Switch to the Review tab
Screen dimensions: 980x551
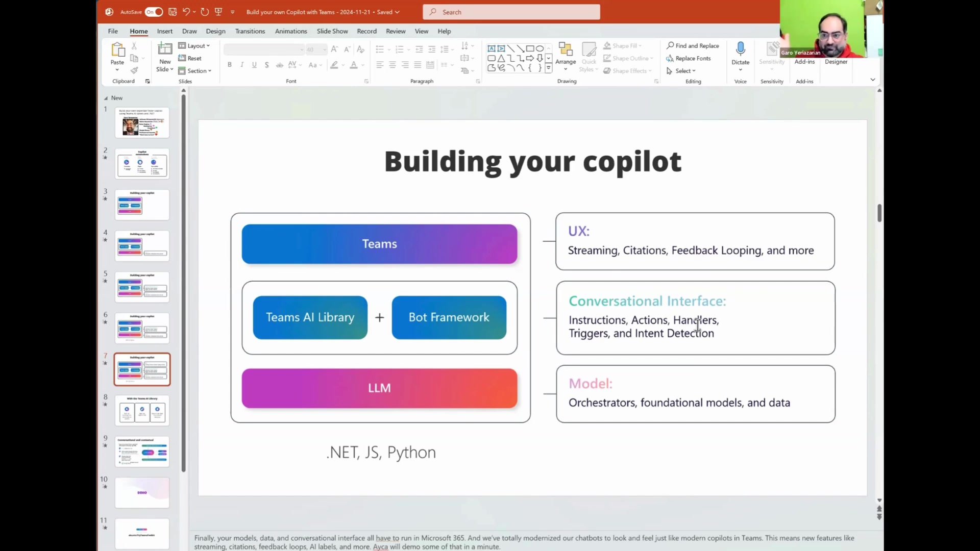396,31
